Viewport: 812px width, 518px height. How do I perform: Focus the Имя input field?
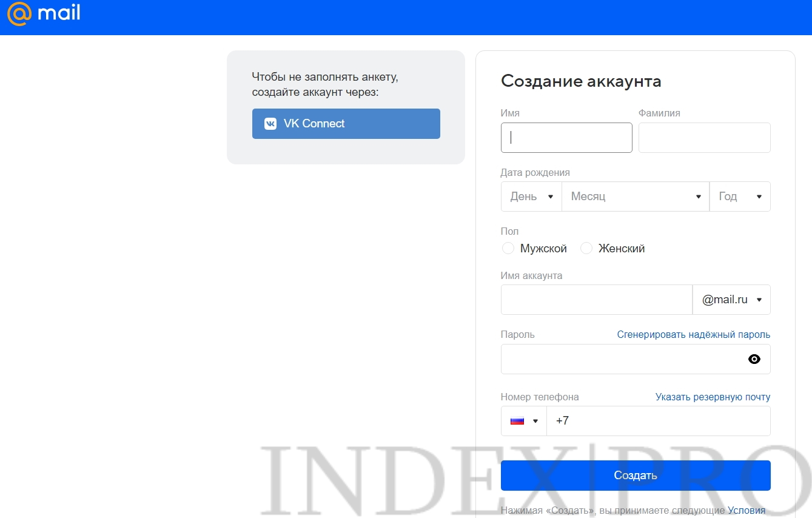tap(566, 138)
